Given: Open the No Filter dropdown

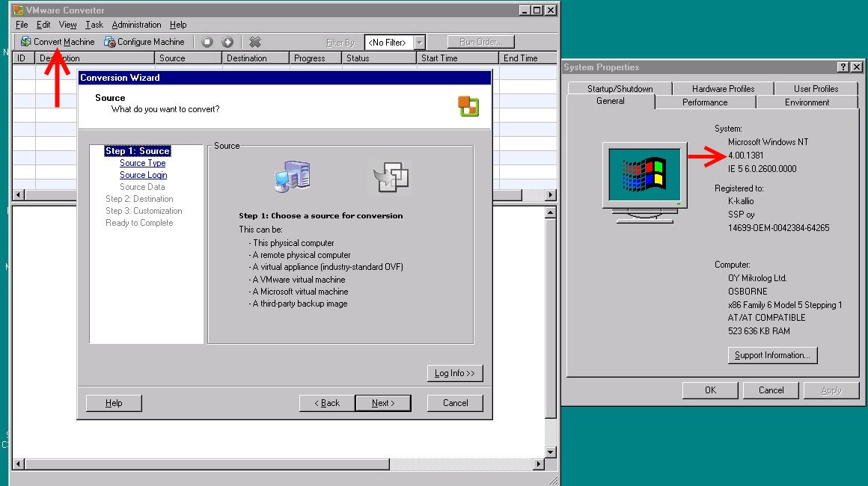Looking at the screenshot, I should (x=420, y=42).
